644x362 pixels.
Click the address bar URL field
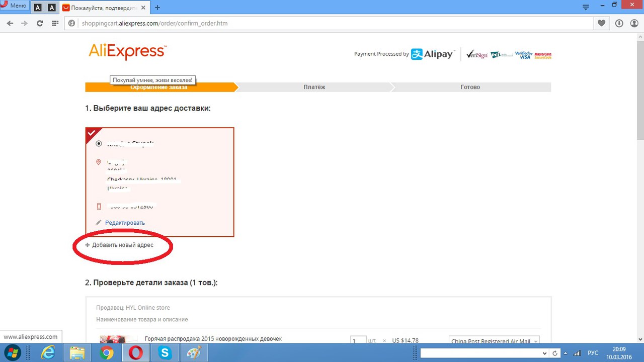pos(329,23)
